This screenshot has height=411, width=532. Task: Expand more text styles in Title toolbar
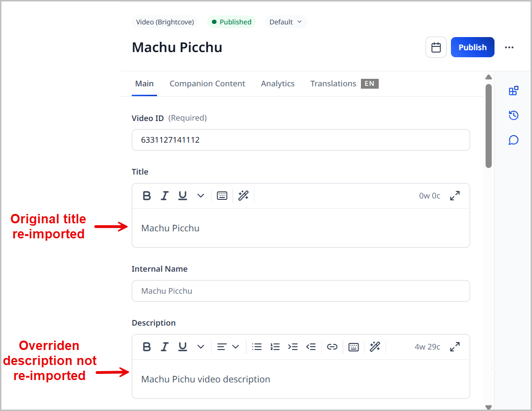pyautogui.click(x=201, y=196)
